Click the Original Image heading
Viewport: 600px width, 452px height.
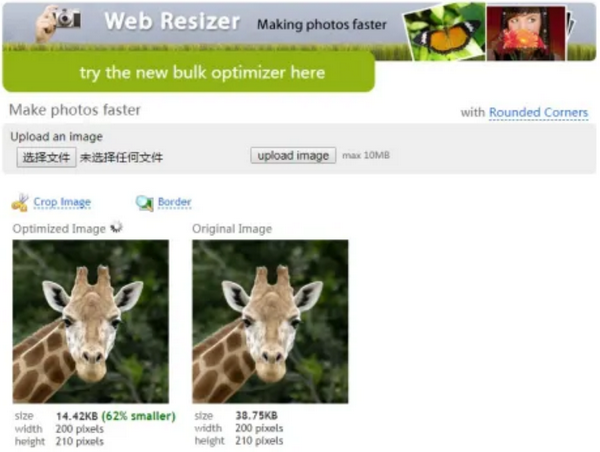pyautogui.click(x=232, y=229)
